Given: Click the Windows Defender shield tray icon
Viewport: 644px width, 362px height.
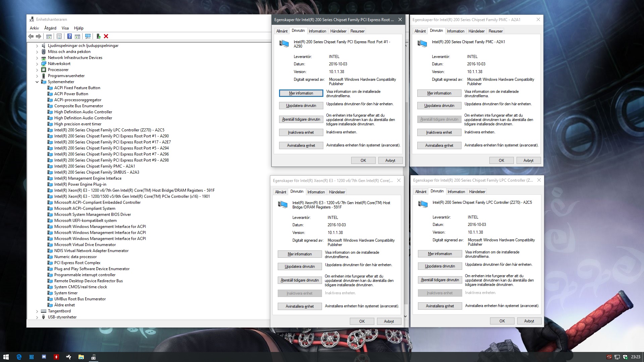Looking at the screenshot, I should click(625, 357).
